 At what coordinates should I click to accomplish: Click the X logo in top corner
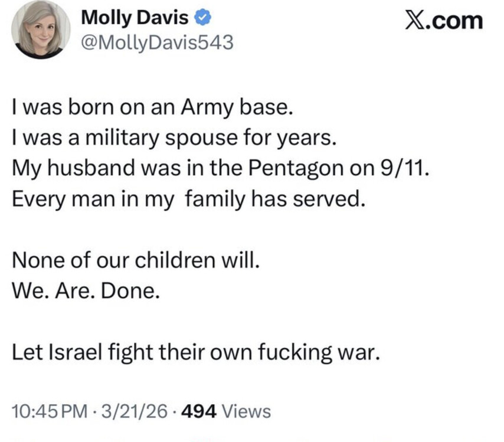coord(417,21)
